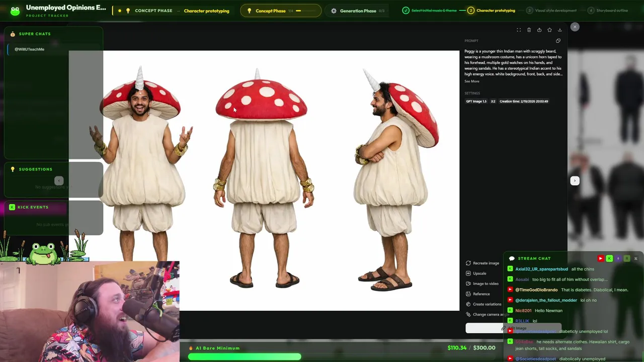Click Create variations

point(484,304)
